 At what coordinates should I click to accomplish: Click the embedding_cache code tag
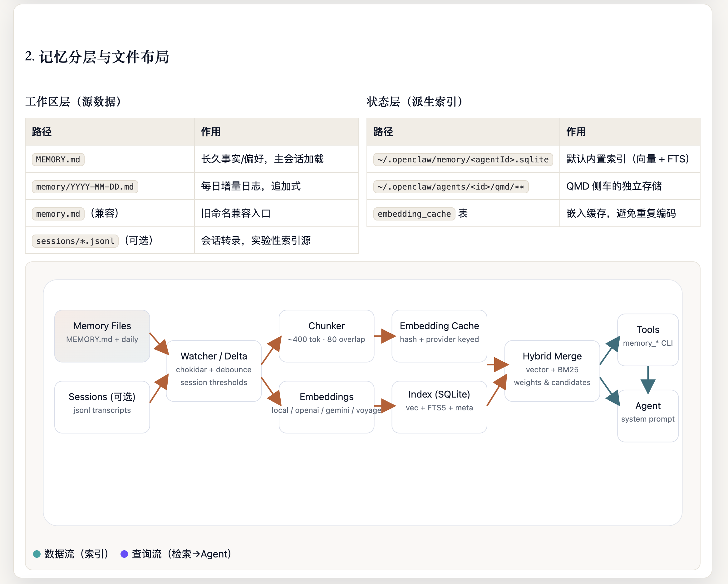pos(414,214)
